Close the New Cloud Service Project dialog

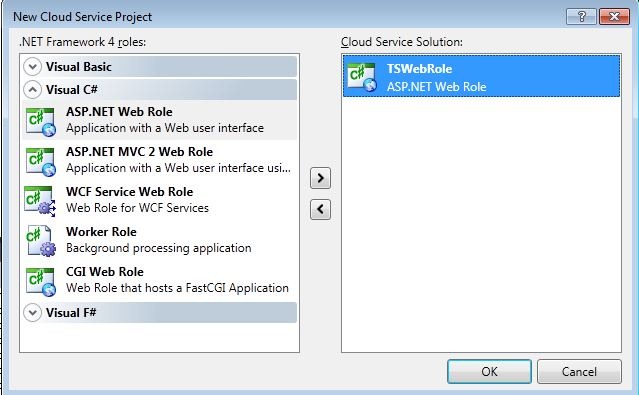[x=614, y=17]
